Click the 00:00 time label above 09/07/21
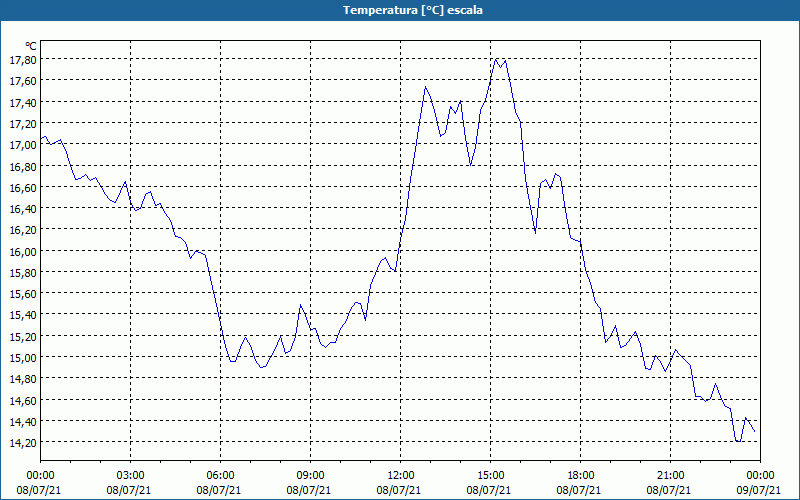800x500 pixels. coord(760,476)
